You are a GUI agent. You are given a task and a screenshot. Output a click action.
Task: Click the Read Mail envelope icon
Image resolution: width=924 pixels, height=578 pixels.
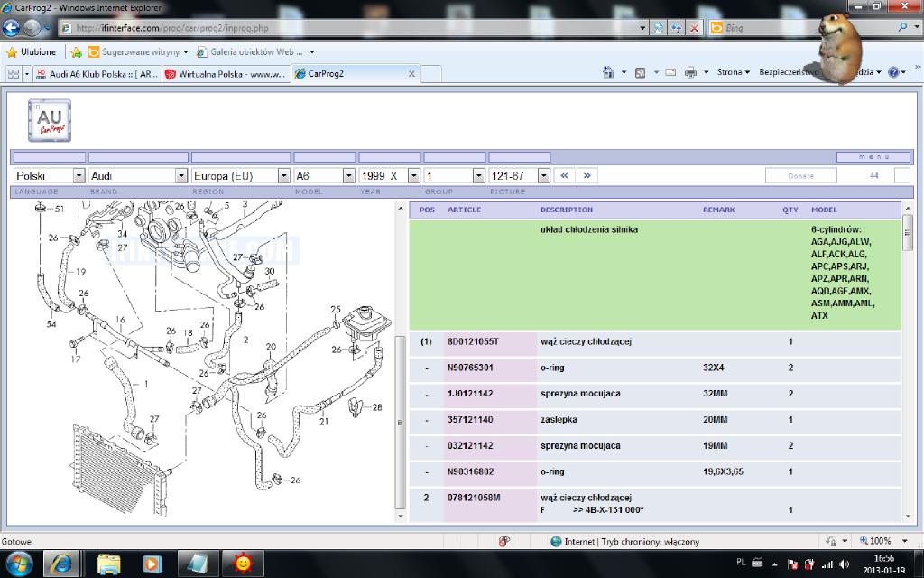[x=670, y=72]
